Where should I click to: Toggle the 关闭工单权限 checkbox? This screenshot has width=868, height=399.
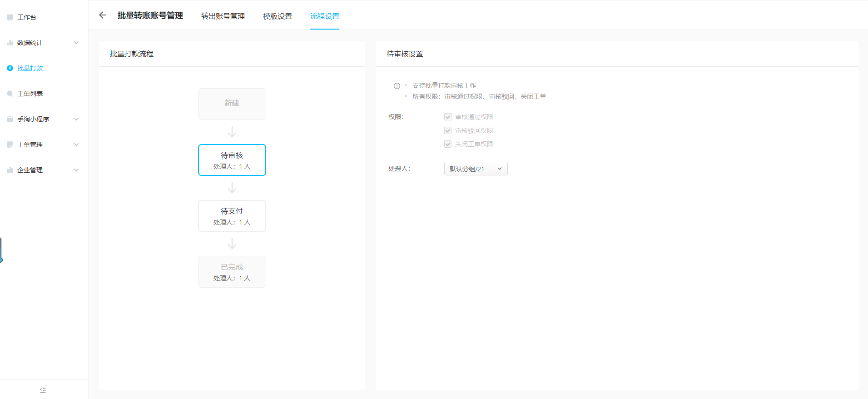point(448,144)
